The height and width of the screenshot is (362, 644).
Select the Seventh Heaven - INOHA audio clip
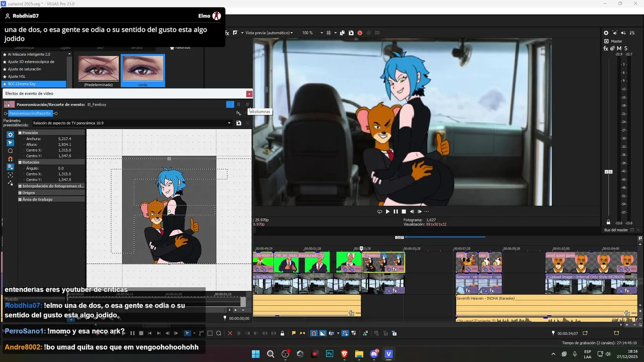pyautogui.click(x=546, y=306)
